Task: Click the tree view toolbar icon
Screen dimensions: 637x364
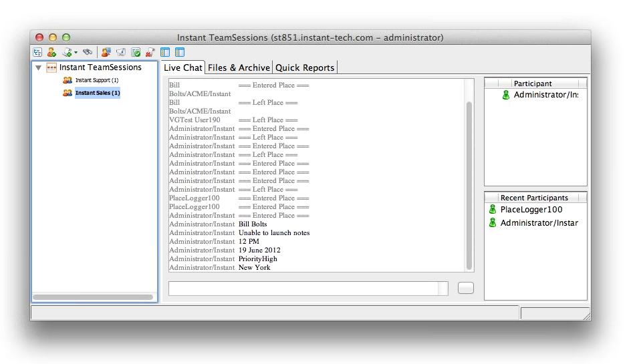Action: coord(37,52)
